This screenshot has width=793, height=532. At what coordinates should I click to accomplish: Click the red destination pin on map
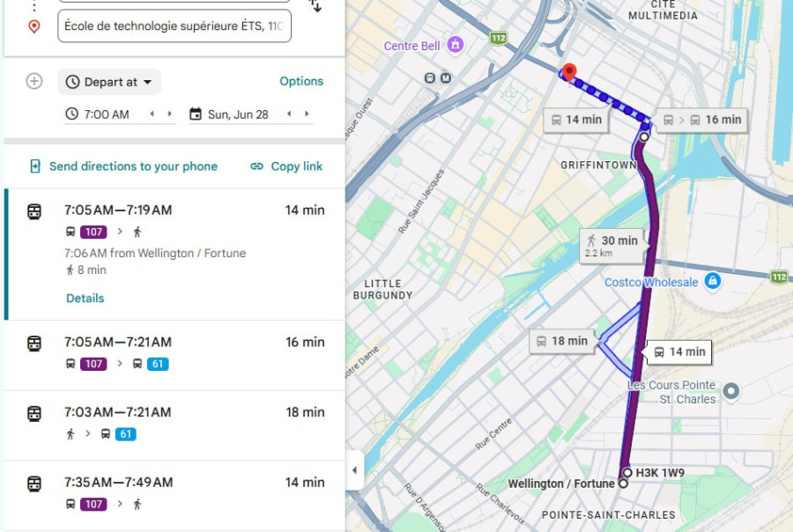click(x=569, y=73)
